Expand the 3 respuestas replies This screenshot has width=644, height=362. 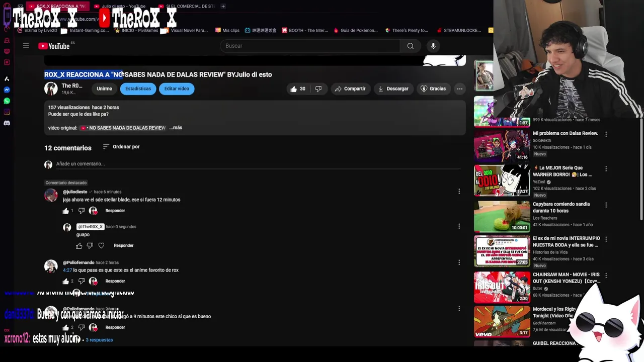tap(99, 340)
